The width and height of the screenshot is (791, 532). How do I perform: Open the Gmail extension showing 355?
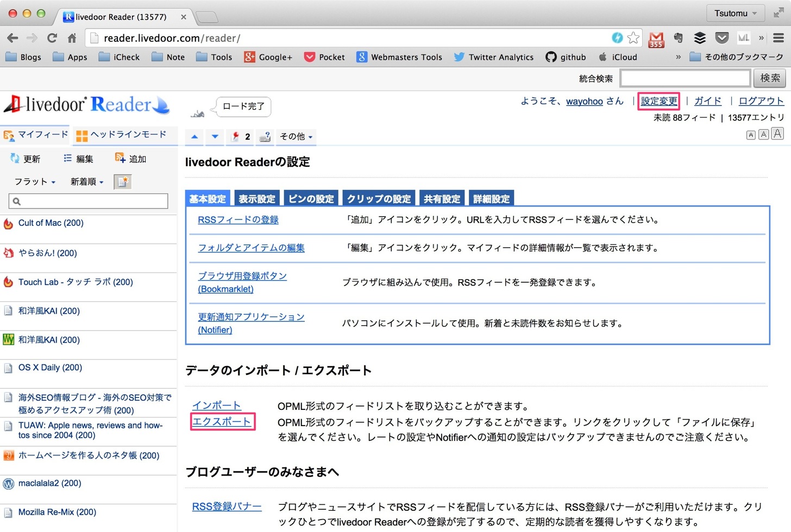coord(656,39)
